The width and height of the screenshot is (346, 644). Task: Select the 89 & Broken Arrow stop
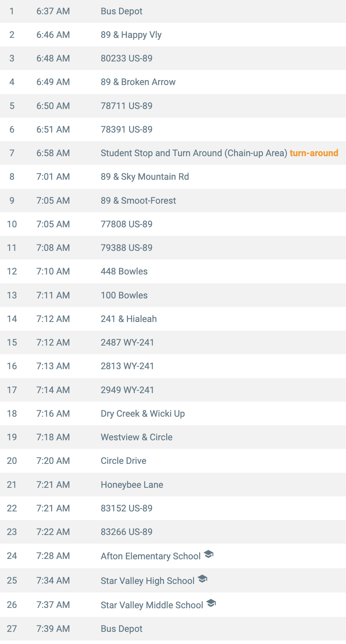(173, 82)
